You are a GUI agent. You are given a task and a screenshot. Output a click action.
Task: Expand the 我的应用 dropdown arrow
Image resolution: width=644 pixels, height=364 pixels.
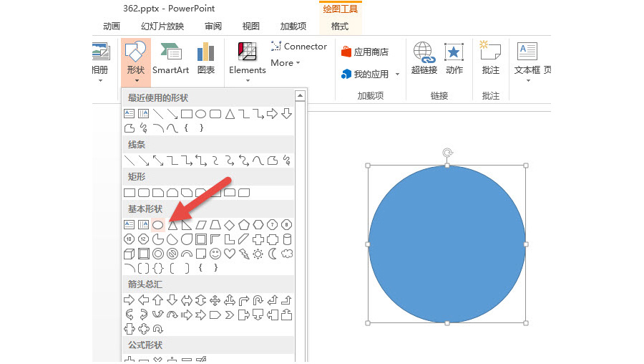pos(397,75)
